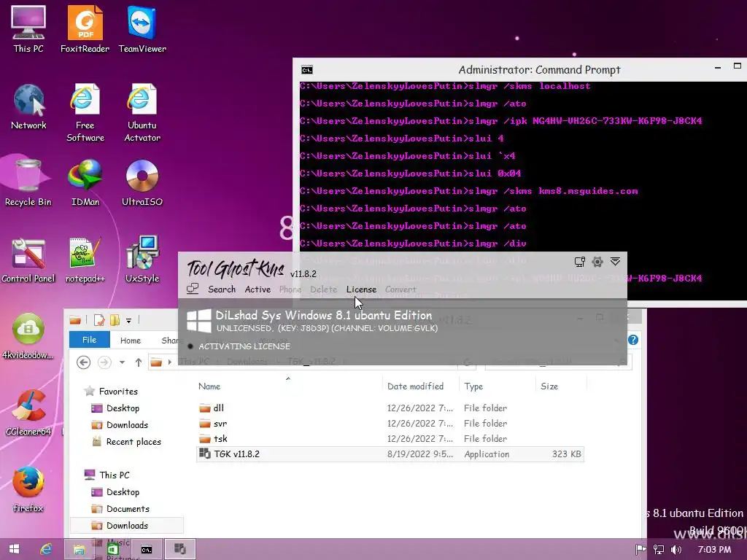
Task: Open TeamViewer desktop shortcut
Action: tap(142, 29)
